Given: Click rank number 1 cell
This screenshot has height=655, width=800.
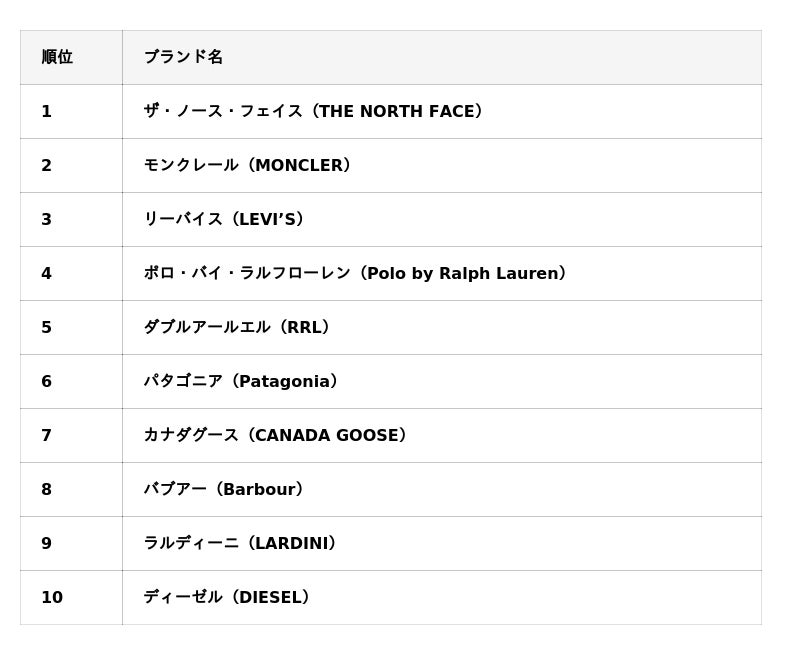Looking at the screenshot, I should click(x=47, y=111).
